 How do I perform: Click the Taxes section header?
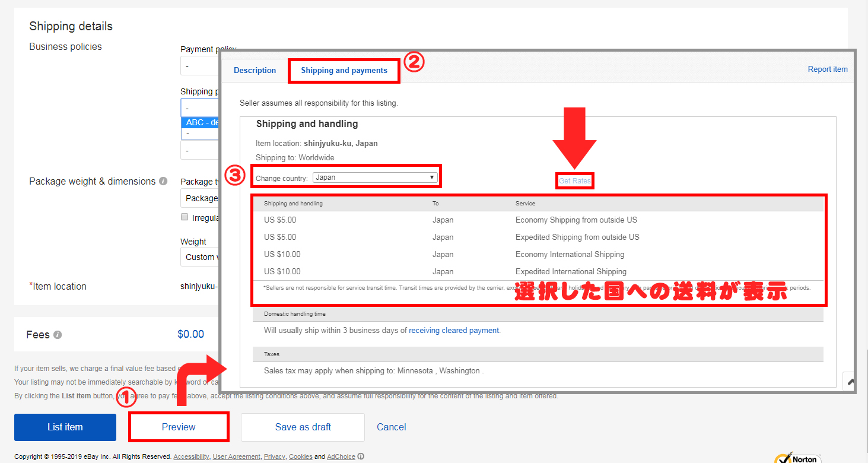pos(271,354)
